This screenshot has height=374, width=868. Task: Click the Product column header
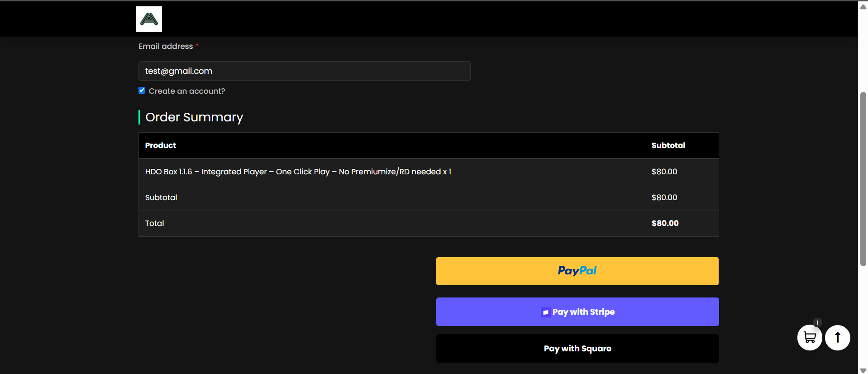(161, 145)
